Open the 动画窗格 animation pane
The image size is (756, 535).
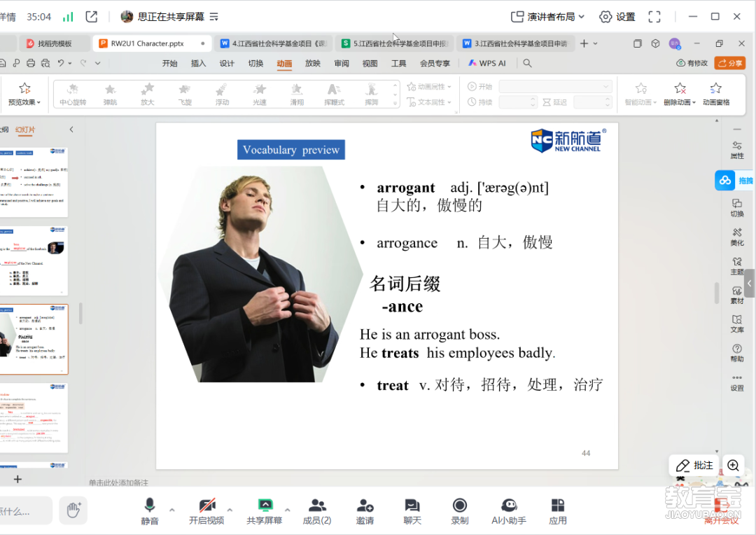pyautogui.click(x=716, y=94)
